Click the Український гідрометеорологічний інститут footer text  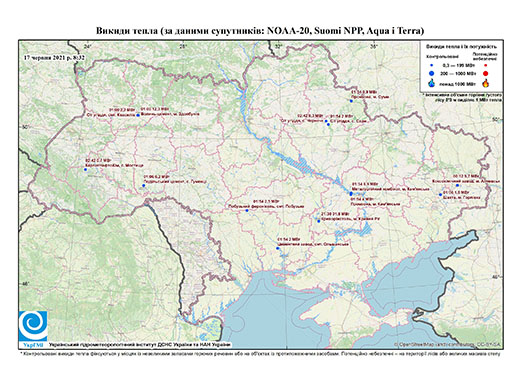[140, 344]
